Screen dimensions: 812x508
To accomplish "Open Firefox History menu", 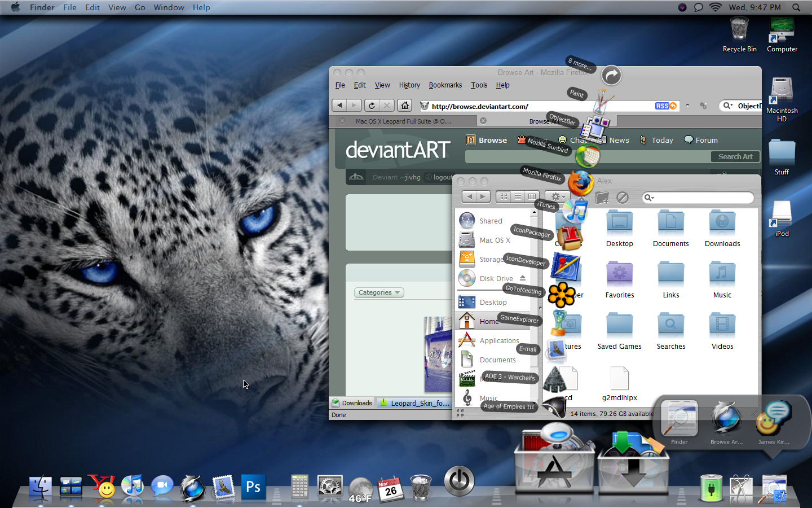I will pos(409,85).
